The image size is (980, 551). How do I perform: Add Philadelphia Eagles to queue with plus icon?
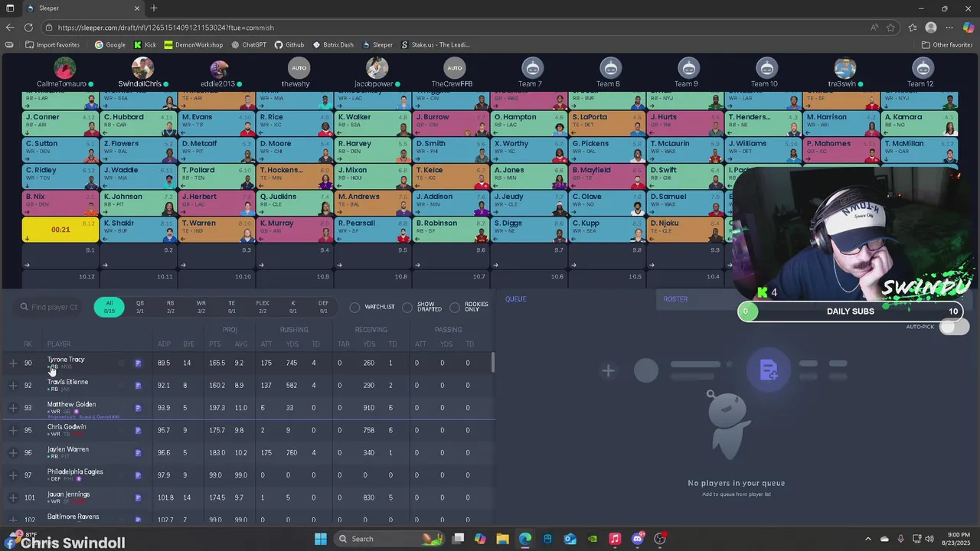[x=13, y=475]
